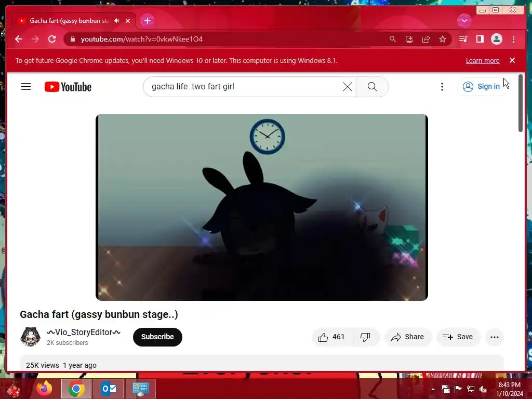Click the page vertical scrollbar thumb
532x399 pixels.
pyautogui.click(x=521, y=103)
